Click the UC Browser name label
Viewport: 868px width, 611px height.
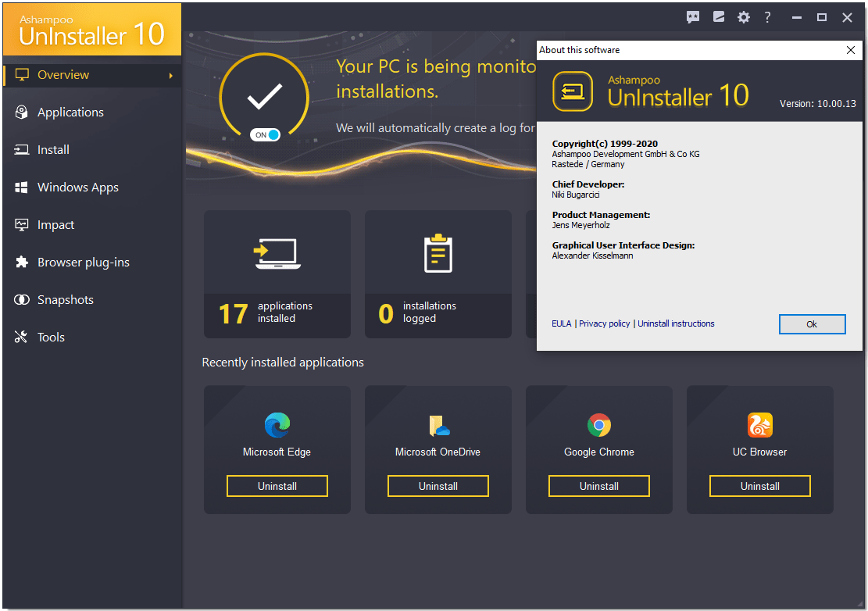(759, 452)
